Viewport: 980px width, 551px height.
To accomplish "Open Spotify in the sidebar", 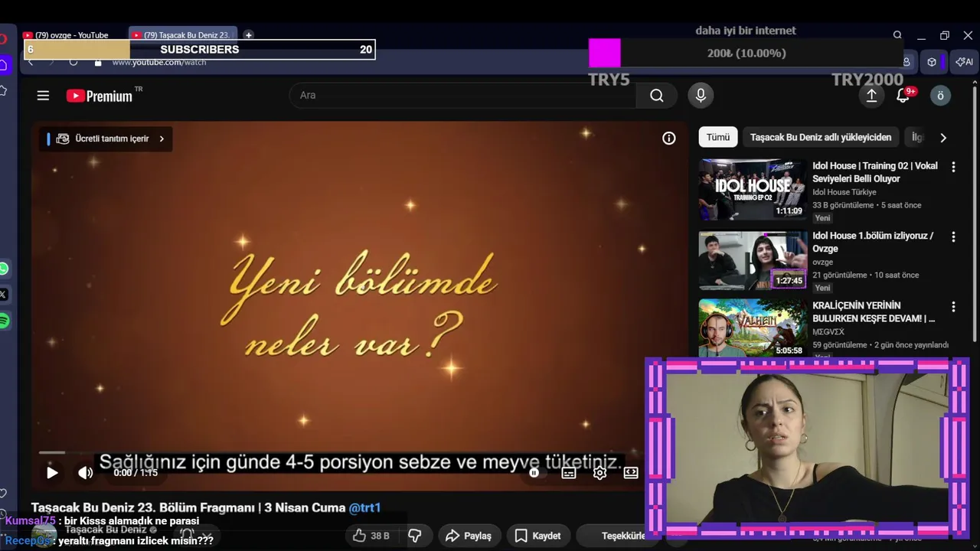I will coord(4,321).
